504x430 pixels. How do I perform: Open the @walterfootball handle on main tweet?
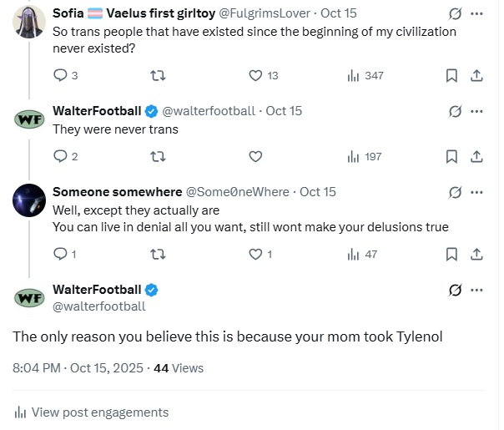98,306
